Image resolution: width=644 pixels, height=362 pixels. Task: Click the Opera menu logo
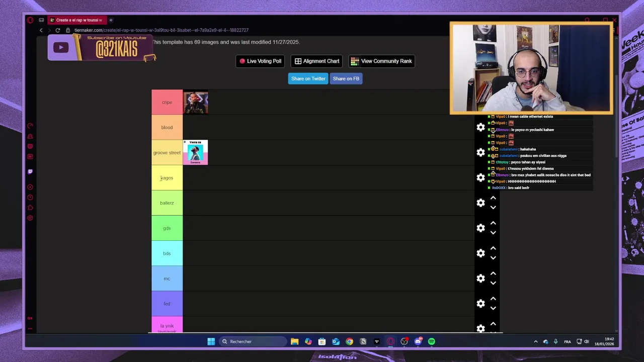(x=30, y=20)
